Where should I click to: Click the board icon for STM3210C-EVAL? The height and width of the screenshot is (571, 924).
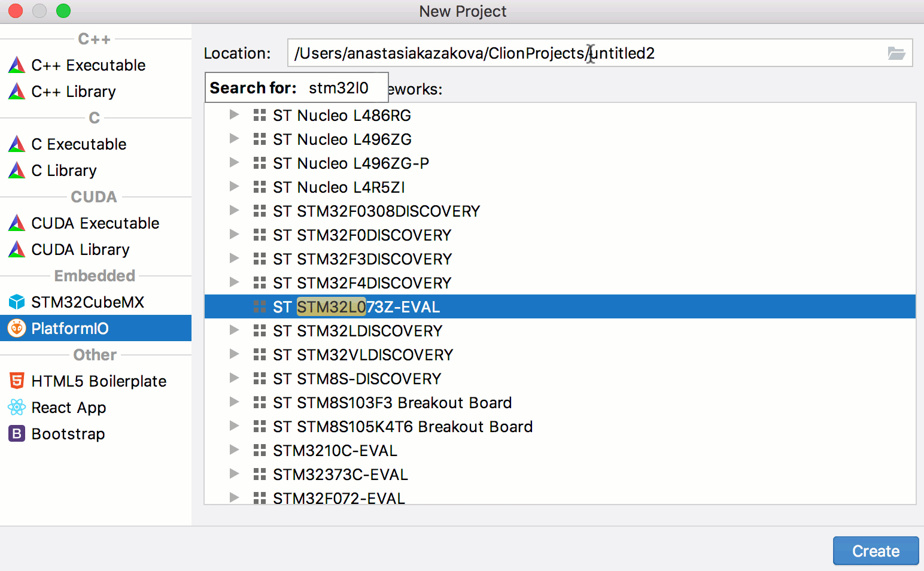coord(259,450)
